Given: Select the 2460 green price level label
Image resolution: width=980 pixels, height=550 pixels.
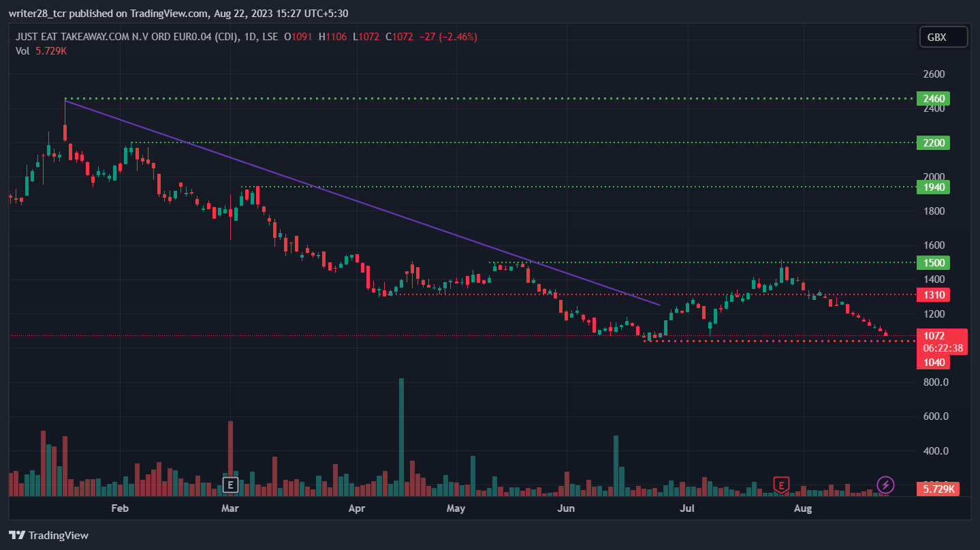Looking at the screenshot, I should pos(933,99).
